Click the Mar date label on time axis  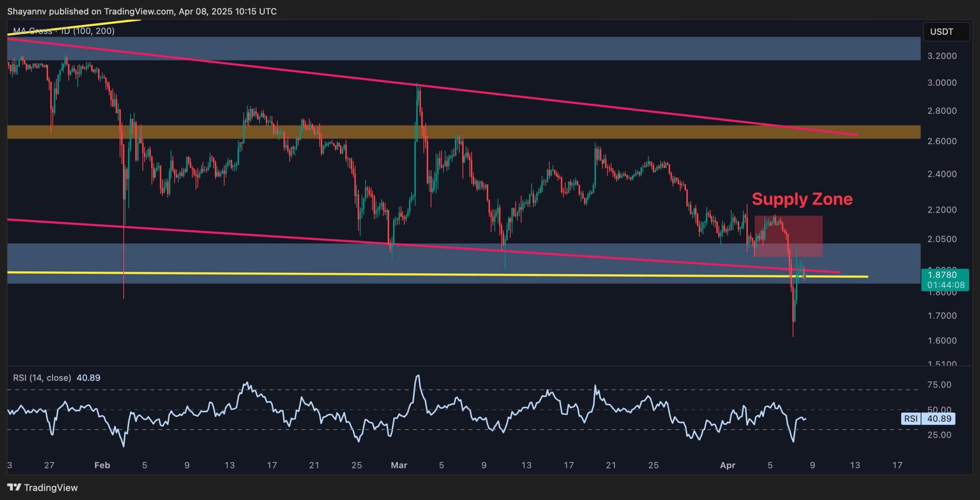click(x=399, y=465)
